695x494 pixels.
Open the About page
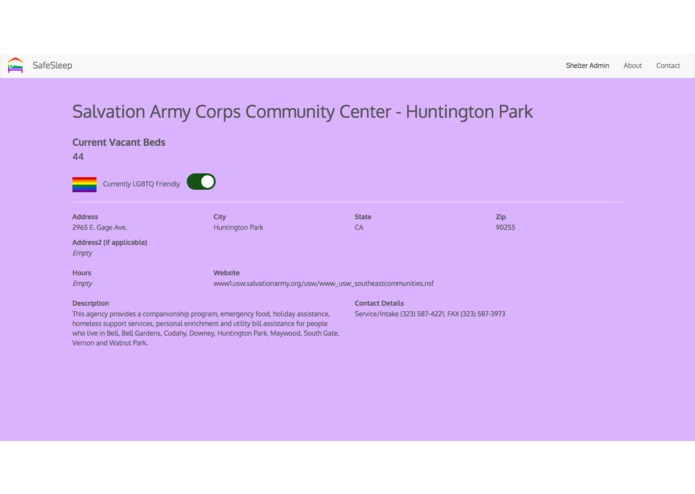(x=633, y=66)
